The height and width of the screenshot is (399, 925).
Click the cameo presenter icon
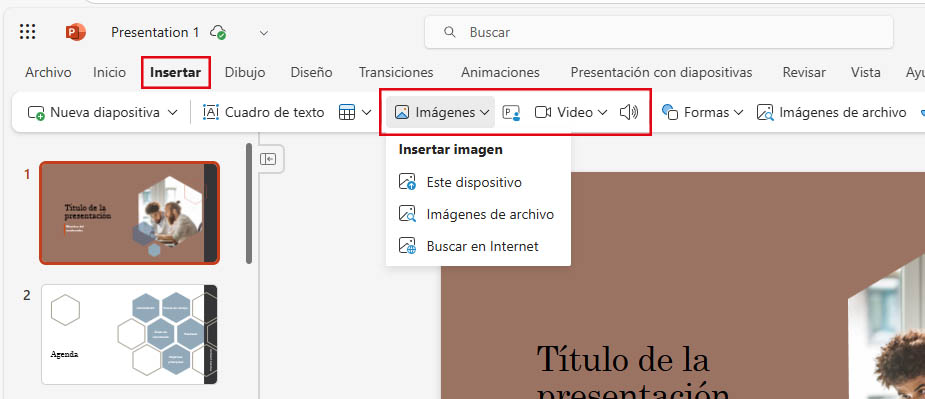pyautogui.click(x=511, y=112)
